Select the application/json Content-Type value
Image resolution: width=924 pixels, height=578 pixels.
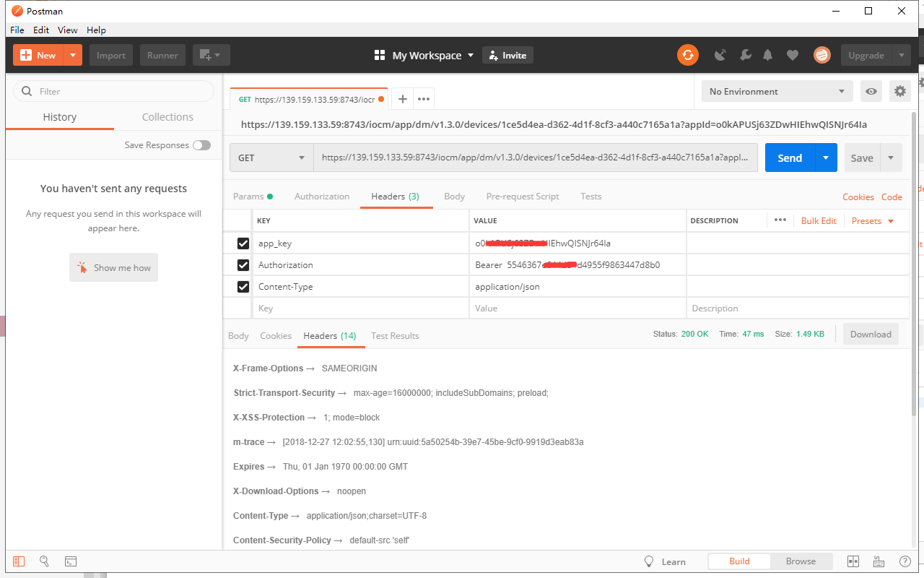pos(507,287)
